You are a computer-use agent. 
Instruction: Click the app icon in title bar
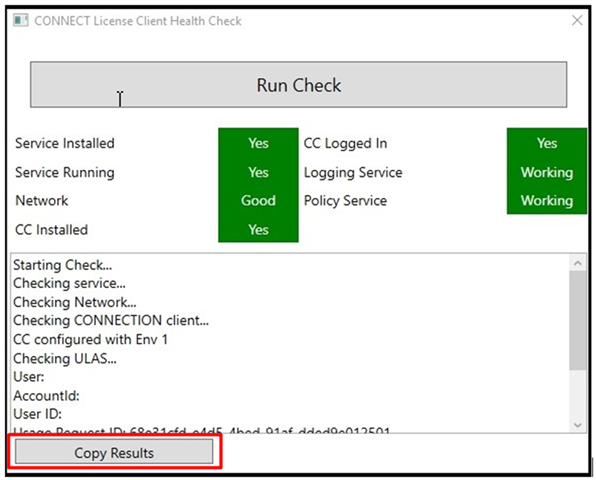21,20
